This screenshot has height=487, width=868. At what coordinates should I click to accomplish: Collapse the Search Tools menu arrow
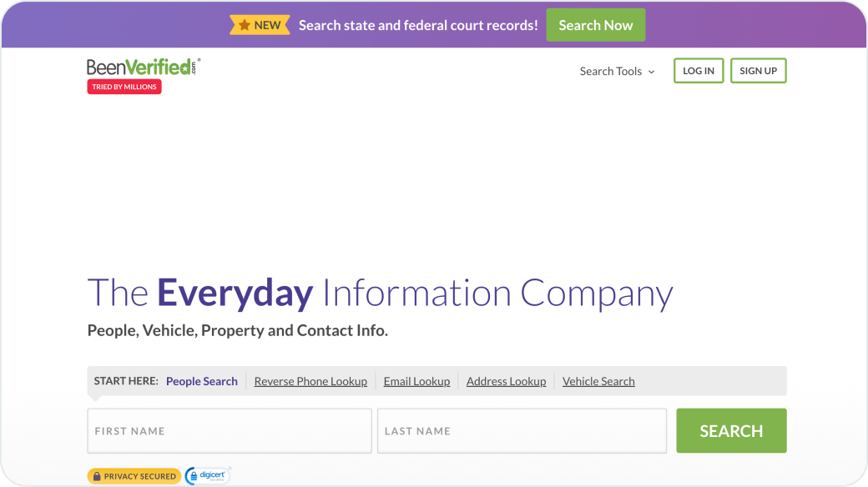pyautogui.click(x=650, y=72)
